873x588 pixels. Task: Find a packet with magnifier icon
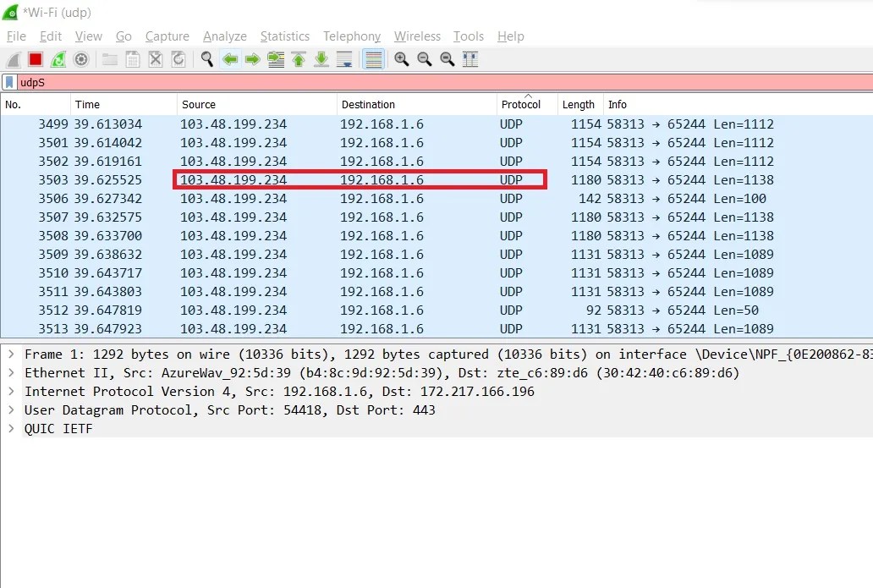[207, 59]
